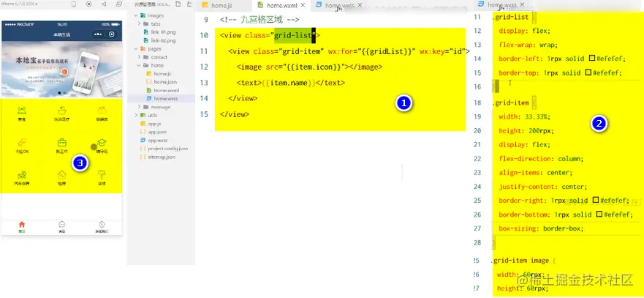Tap the bathtub grid icon

[61, 111]
